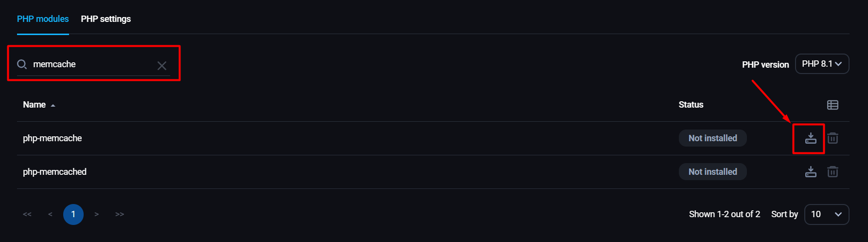Sort by the Name column arrow

[x=53, y=105]
